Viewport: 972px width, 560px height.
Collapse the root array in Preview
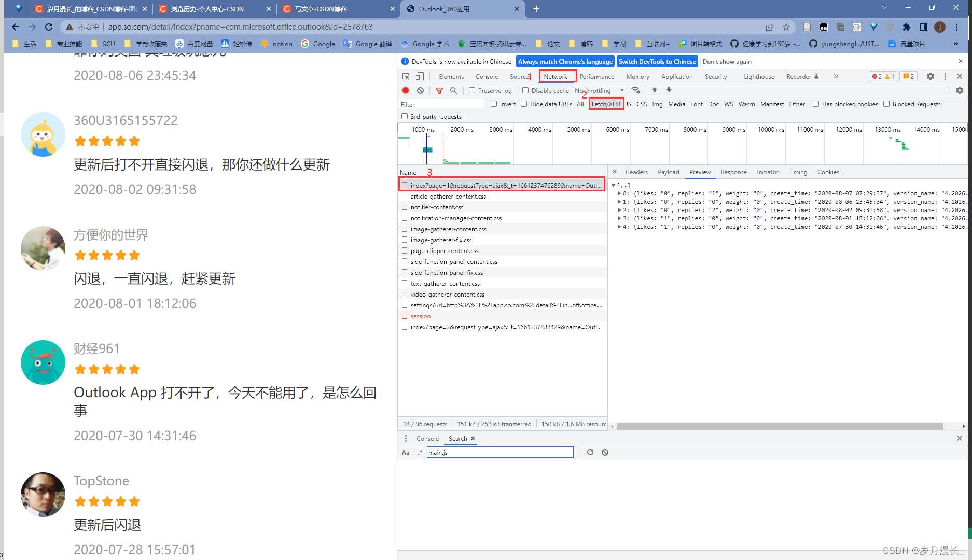tap(613, 185)
